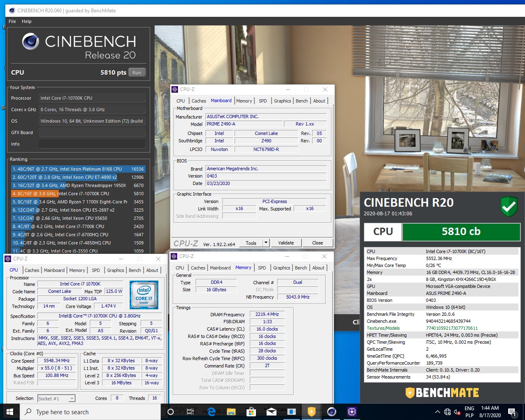Click the CPU-Z Memory window title icon
Image resolution: width=525 pixels, height=420 pixels.
(x=174, y=256)
